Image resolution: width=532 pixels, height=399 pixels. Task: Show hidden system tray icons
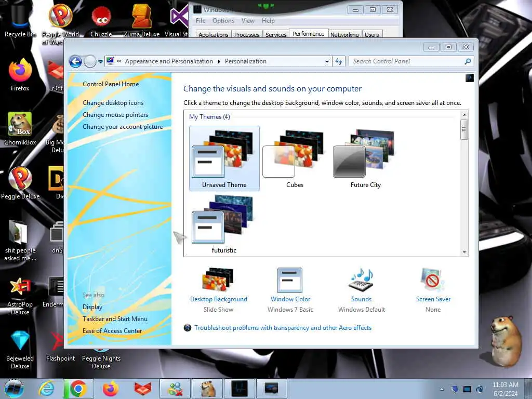point(442,389)
